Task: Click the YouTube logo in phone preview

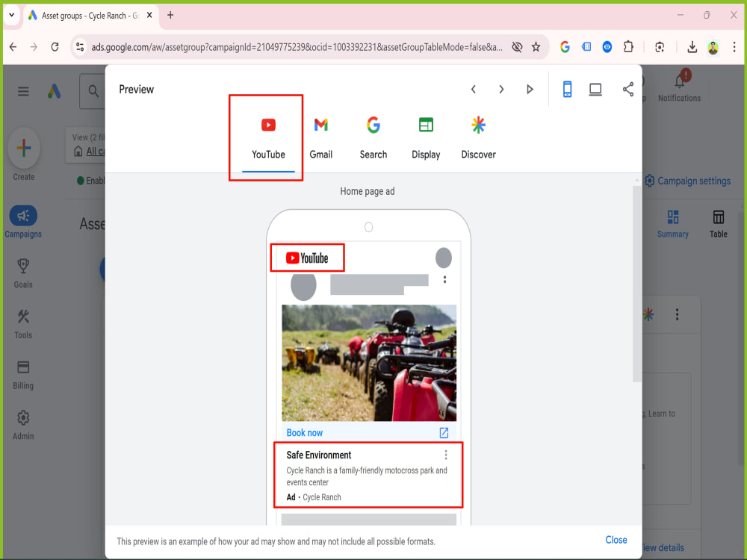Action: [307, 258]
